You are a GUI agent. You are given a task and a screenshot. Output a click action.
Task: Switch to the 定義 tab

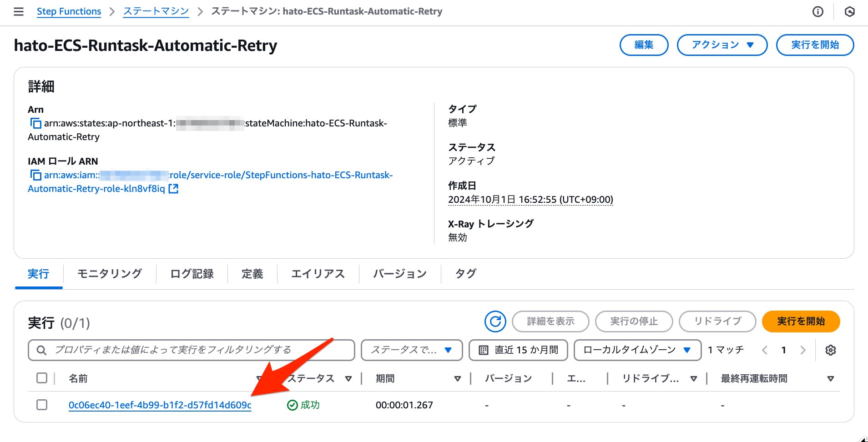tap(252, 274)
